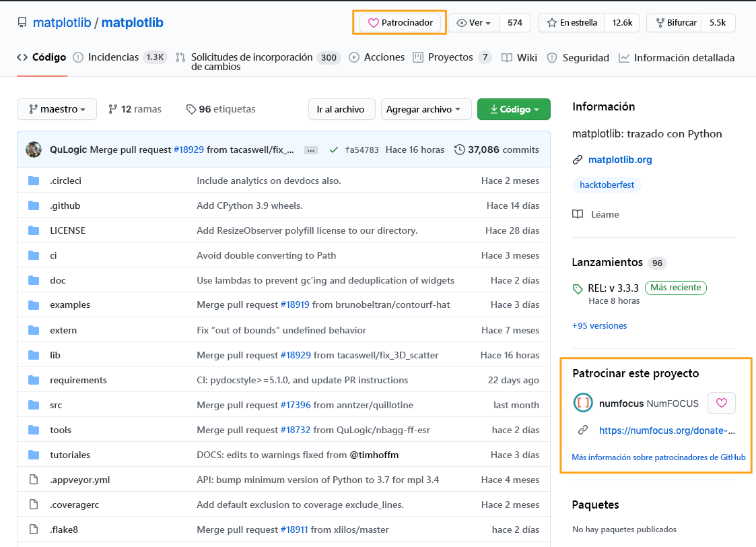Expand commit message ellipsis button
The width and height of the screenshot is (756, 547).
311,150
